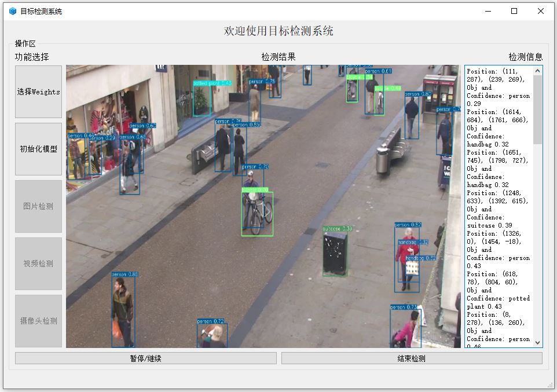Click the 'plant 0.43' text line
The image size is (557, 392).
click(484, 306)
